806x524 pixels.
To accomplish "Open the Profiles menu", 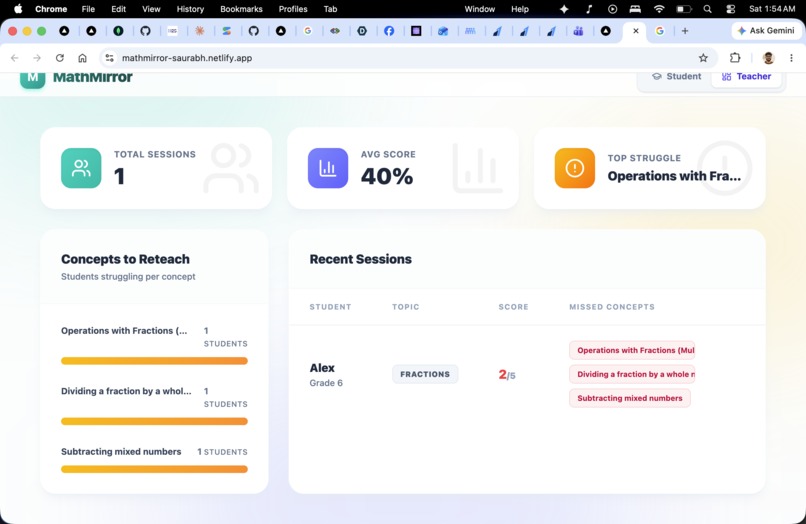I will [x=293, y=9].
